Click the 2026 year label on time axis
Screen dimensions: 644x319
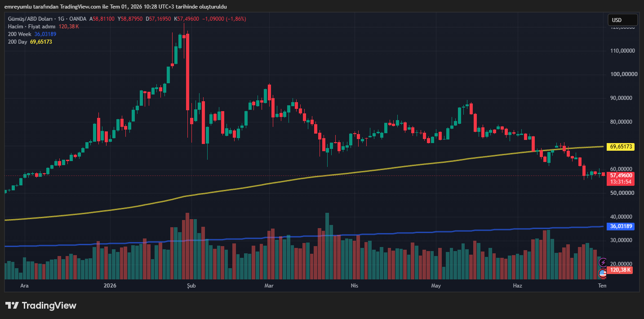pos(110,286)
